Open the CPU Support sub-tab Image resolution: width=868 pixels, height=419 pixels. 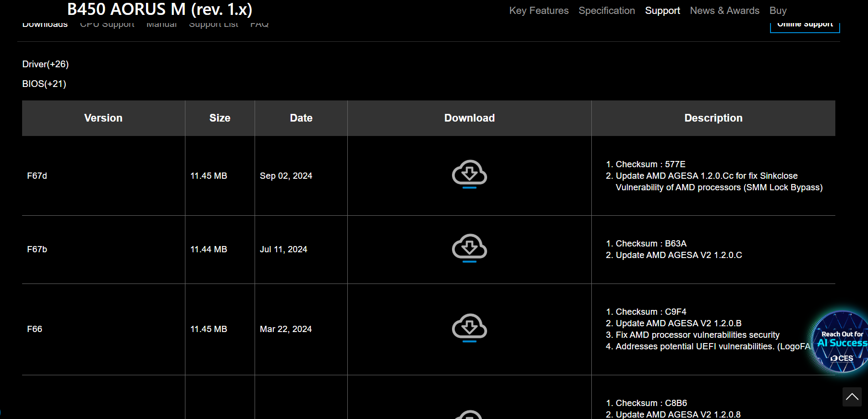(x=107, y=25)
